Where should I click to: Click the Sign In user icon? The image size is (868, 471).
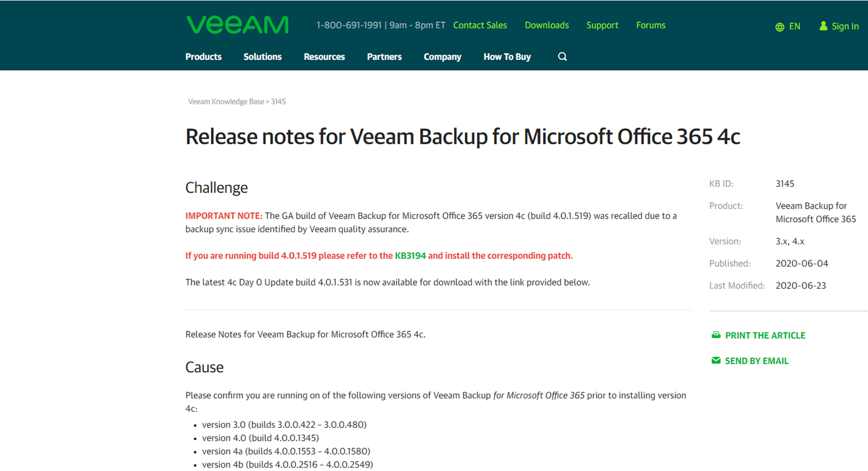823,26
